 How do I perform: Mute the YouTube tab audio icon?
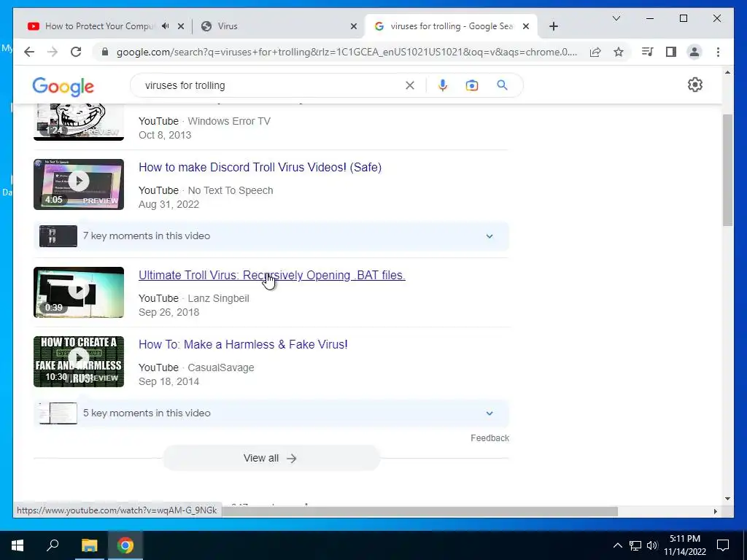tap(166, 26)
